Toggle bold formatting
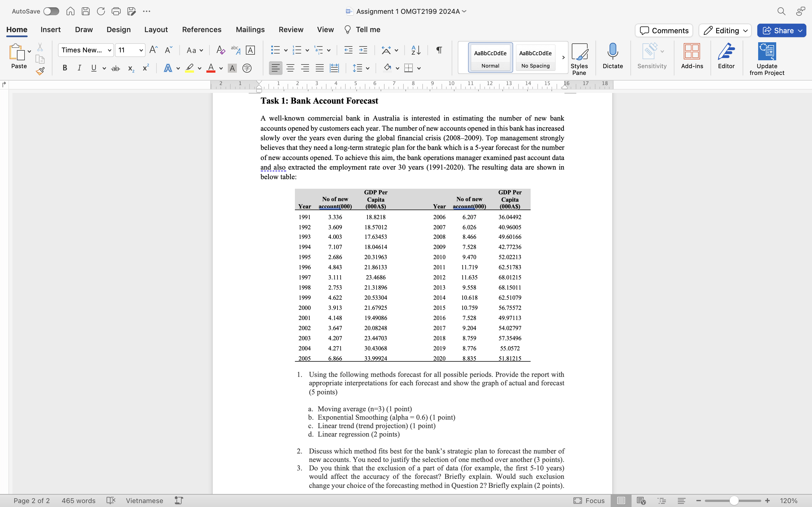 click(65, 68)
